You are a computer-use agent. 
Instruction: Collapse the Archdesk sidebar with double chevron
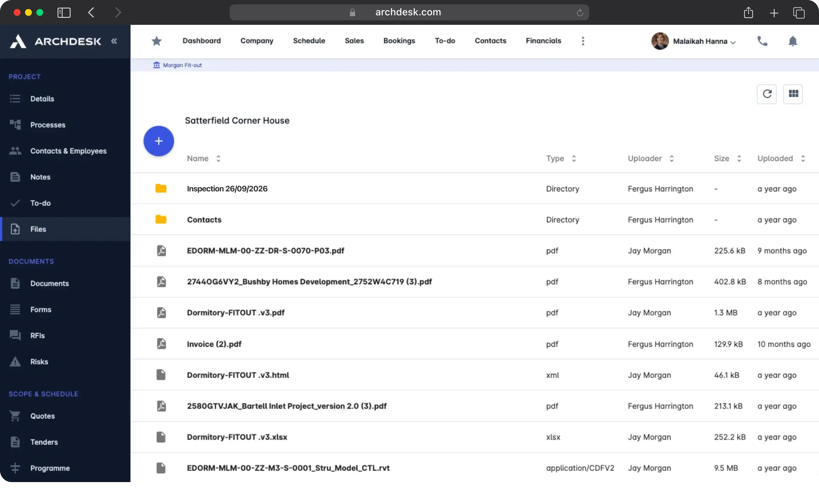point(114,41)
